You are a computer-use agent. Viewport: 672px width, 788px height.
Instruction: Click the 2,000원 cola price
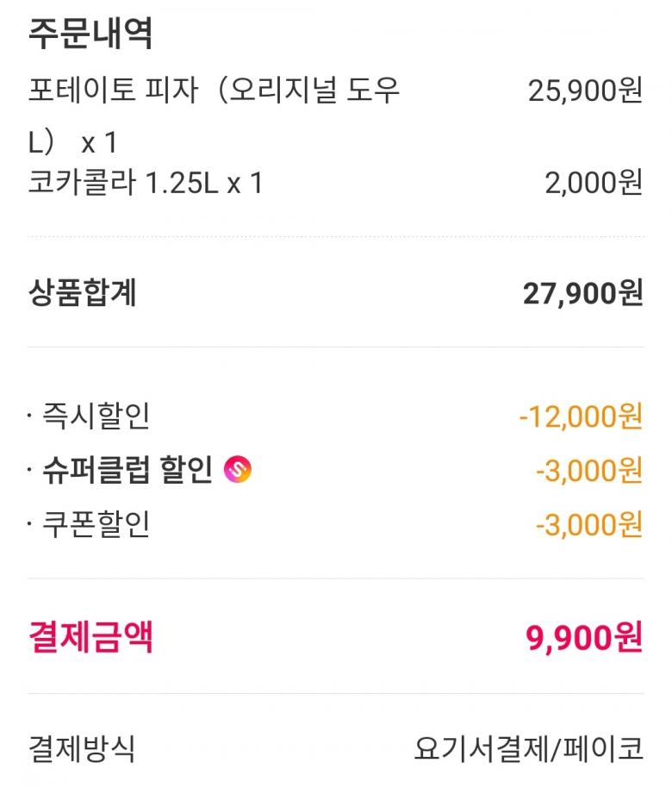pyautogui.click(x=593, y=183)
